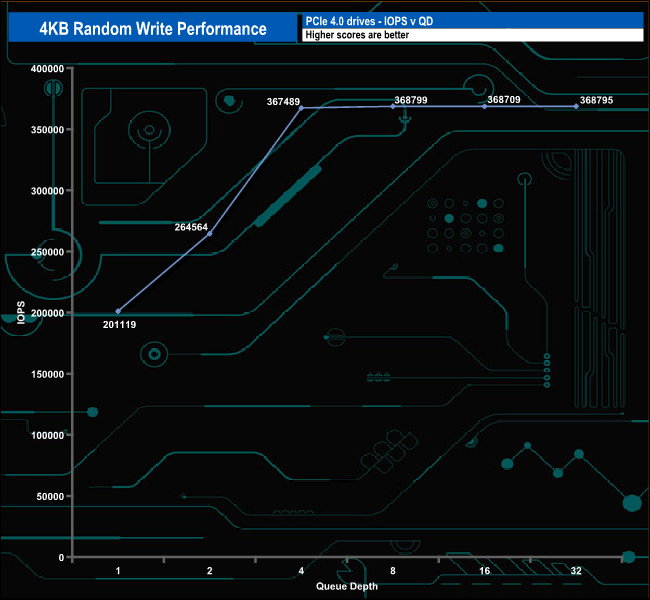Click the 368709 data point at QD16
Image resolution: width=650 pixels, height=600 pixels.
[x=485, y=107]
